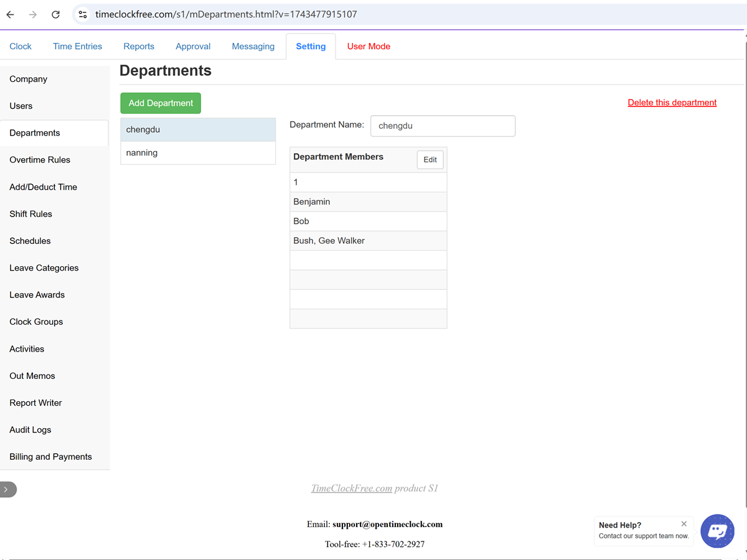Click the support@opentimeclock.com email
The image size is (747, 560).
coord(387,524)
